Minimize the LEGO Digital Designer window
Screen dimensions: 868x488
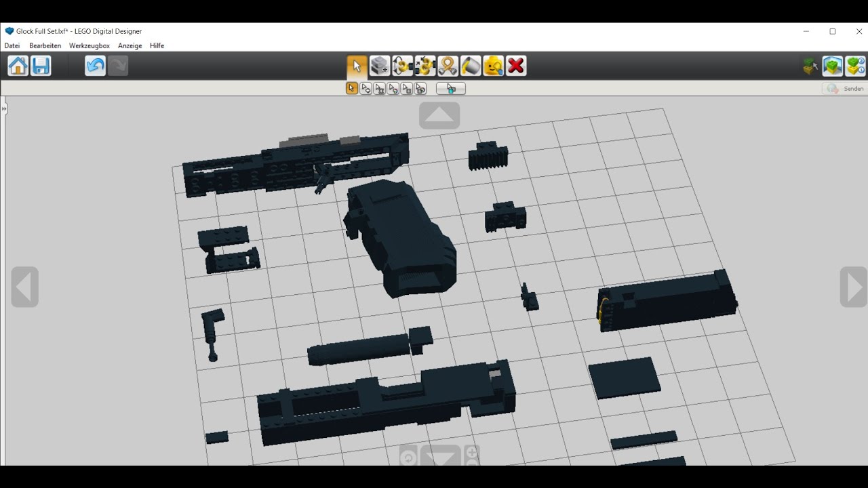tap(806, 31)
